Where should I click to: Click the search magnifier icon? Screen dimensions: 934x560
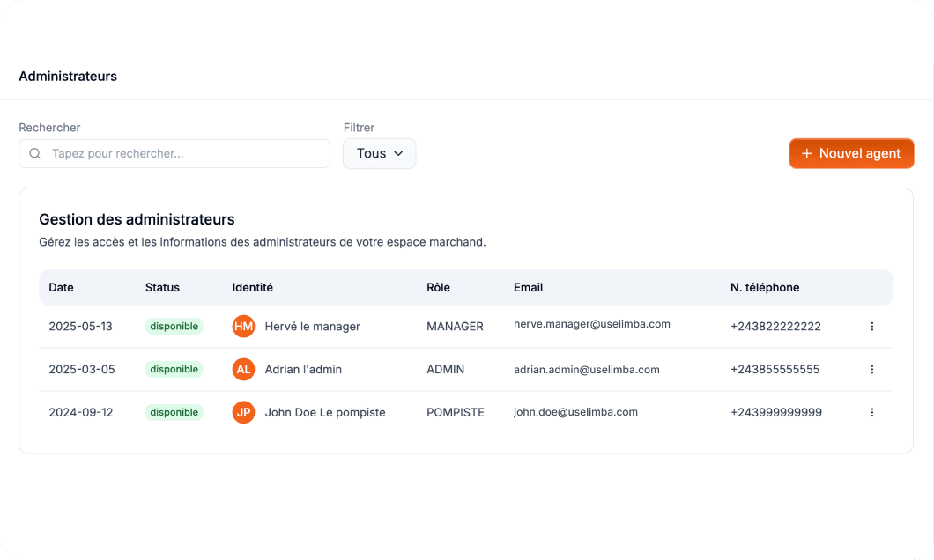(35, 153)
